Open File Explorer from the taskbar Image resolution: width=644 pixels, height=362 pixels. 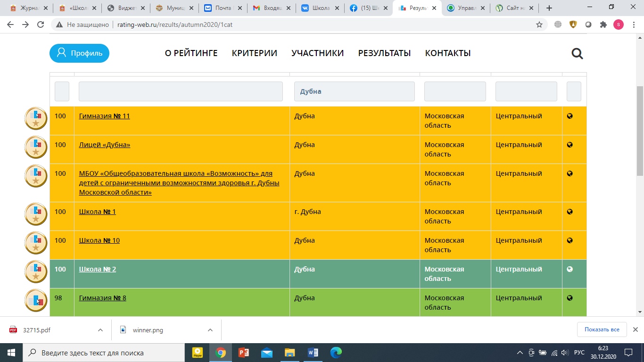click(290, 352)
